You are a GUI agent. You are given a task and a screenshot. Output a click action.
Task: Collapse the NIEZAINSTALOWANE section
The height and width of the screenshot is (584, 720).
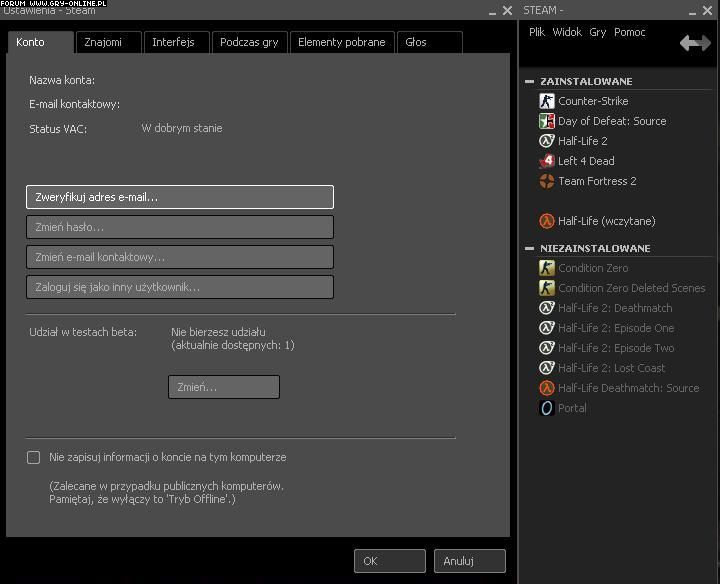point(529,248)
